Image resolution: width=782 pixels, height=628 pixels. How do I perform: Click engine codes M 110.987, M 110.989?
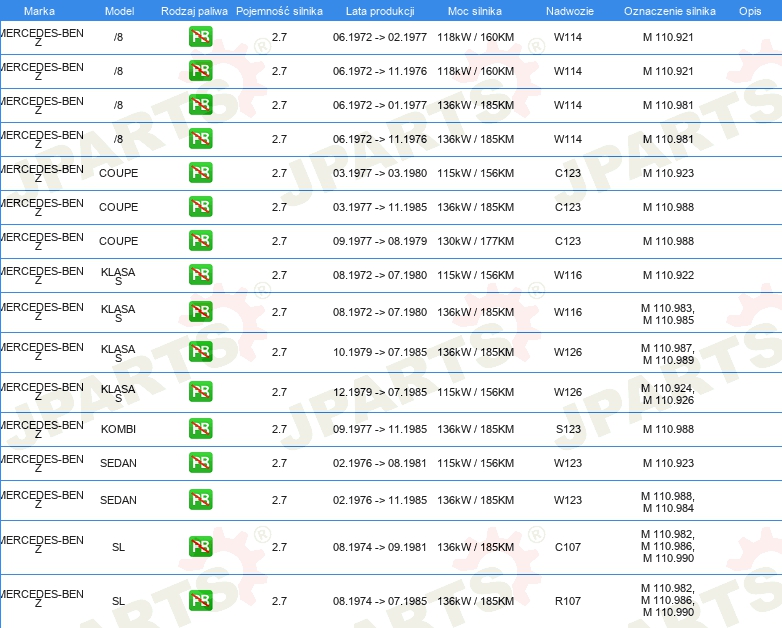pyautogui.click(x=668, y=354)
